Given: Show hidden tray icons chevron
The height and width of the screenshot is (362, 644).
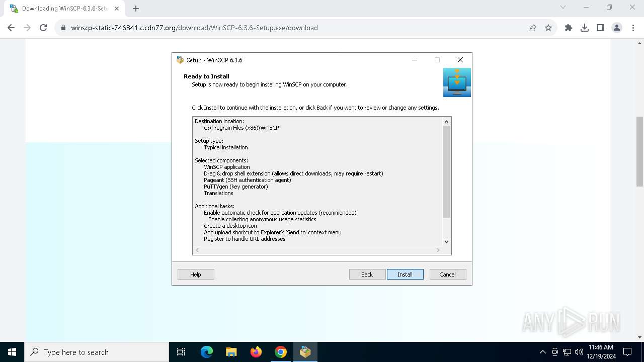Looking at the screenshot, I should [x=542, y=352].
